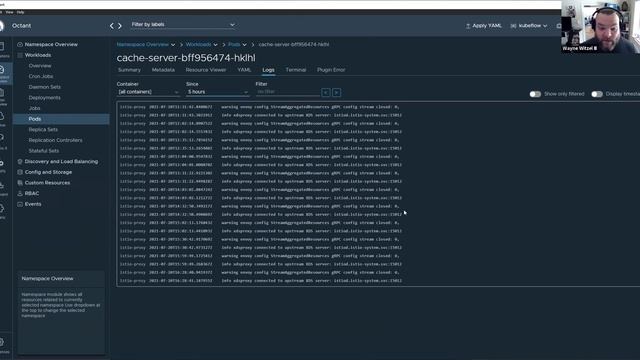Open the Container dropdown
The width and height of the screenshot is (640, 360).
pos(148,92)
